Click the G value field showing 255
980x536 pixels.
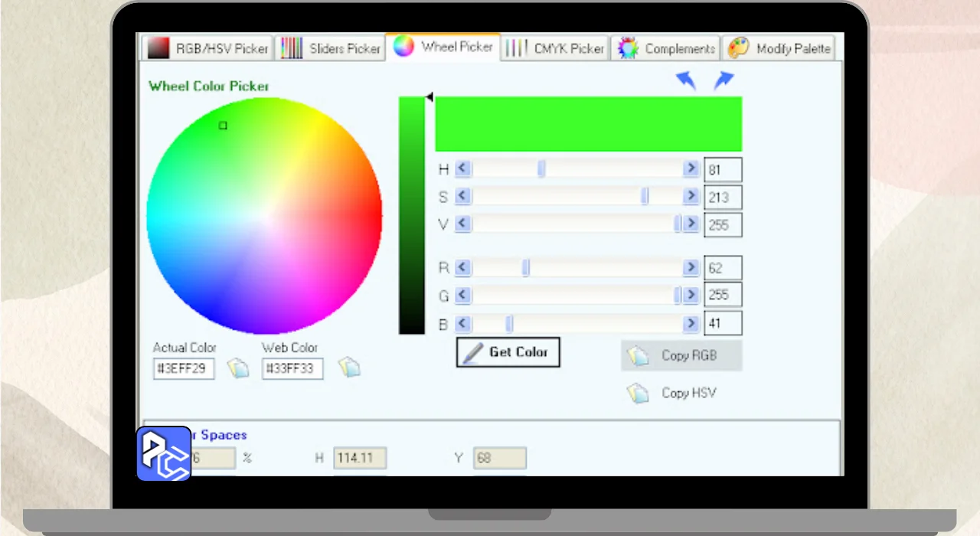[x=723, y=296]
